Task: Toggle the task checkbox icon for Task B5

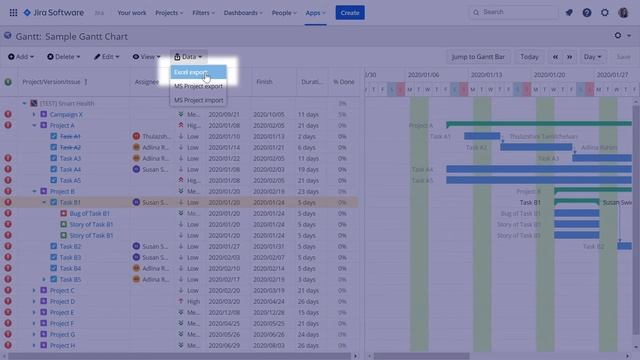Action: [53, 279]
